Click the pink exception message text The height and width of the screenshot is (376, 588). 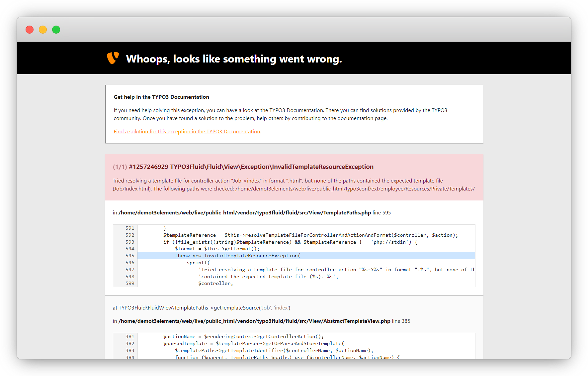pyautogui.click(x=294, y=185)
